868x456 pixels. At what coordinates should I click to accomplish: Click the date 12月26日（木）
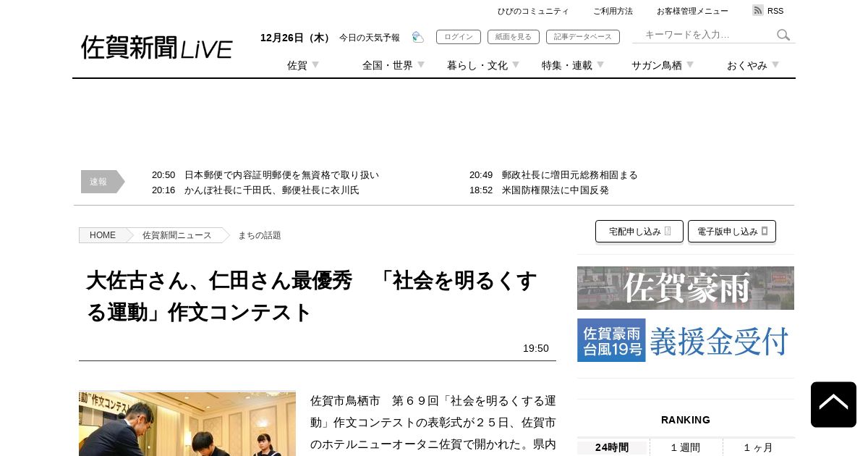297,38
